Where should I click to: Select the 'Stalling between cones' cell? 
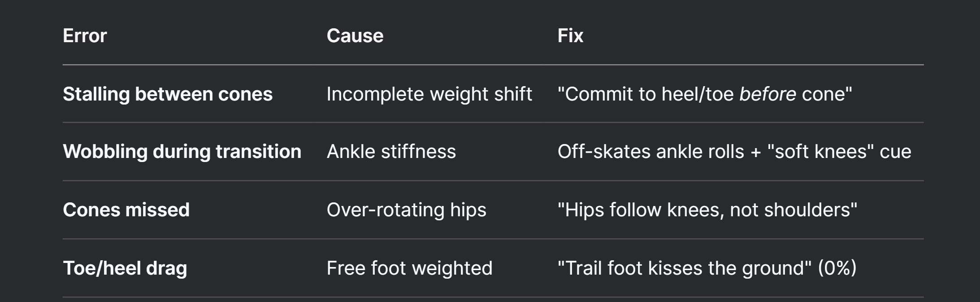click(168, 94)
